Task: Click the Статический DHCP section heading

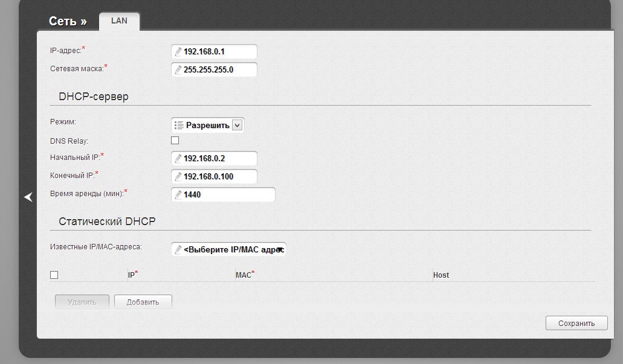Action: tap(107, 221)
